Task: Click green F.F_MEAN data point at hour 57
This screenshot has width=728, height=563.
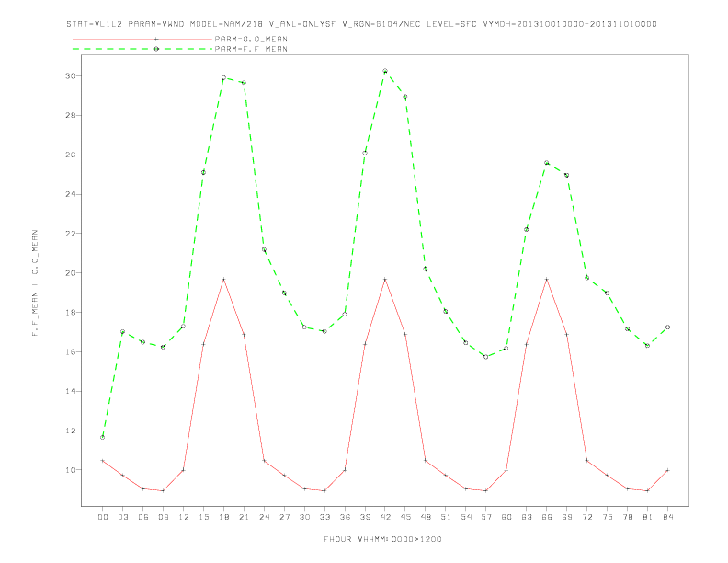Action: coord(485,357)
